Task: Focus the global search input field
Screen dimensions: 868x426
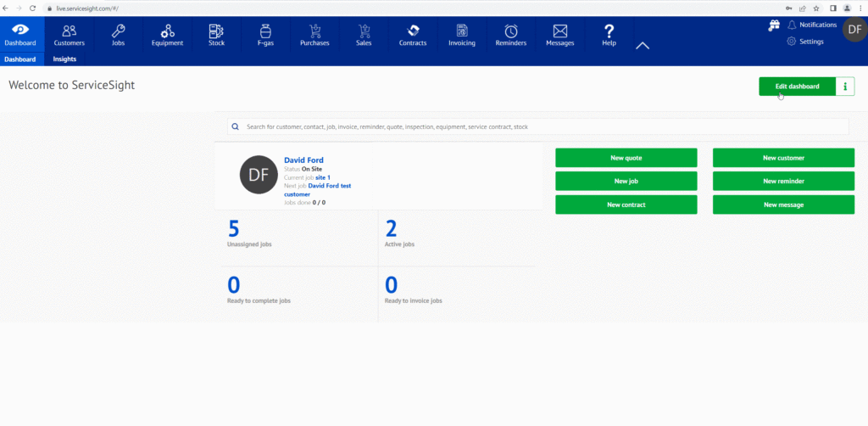Action: click(538, 126)
